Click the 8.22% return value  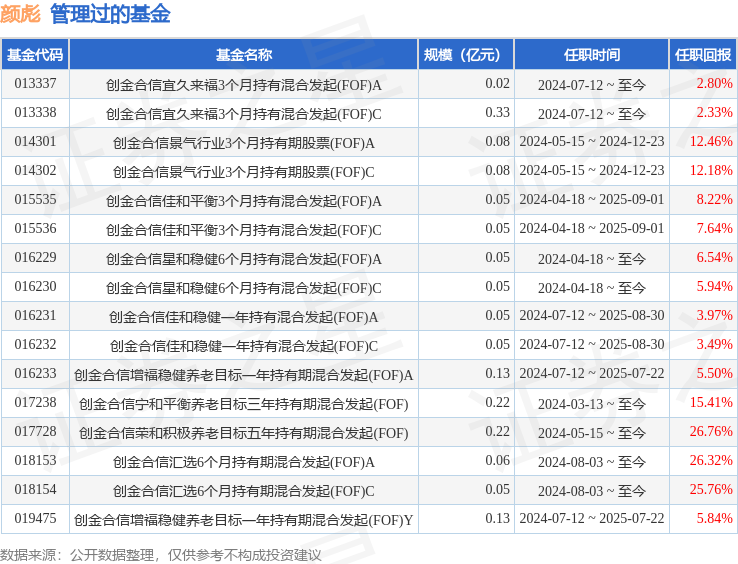(x=714, y=200)
